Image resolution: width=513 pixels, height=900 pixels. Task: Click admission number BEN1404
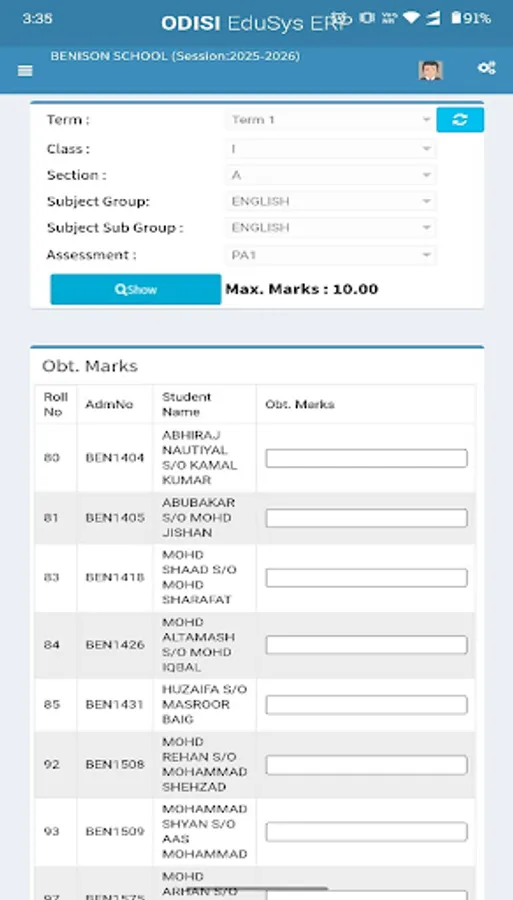click(x=115, y=458)
